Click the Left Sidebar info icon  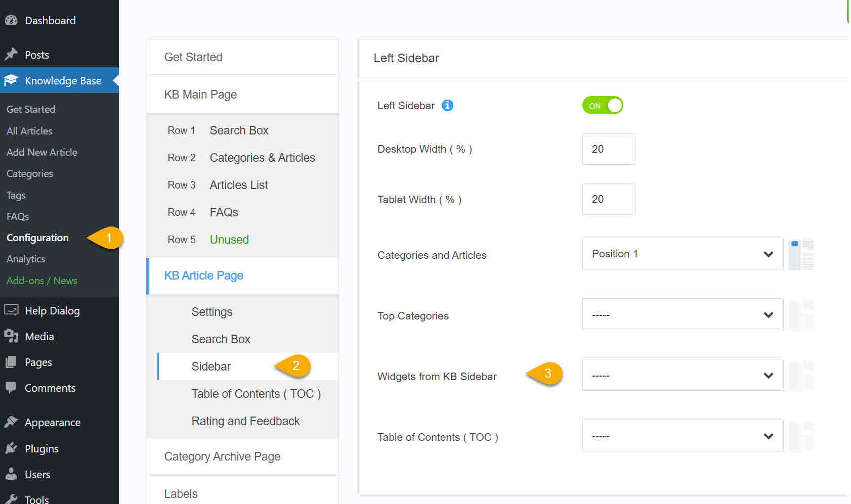coord(447,105)
